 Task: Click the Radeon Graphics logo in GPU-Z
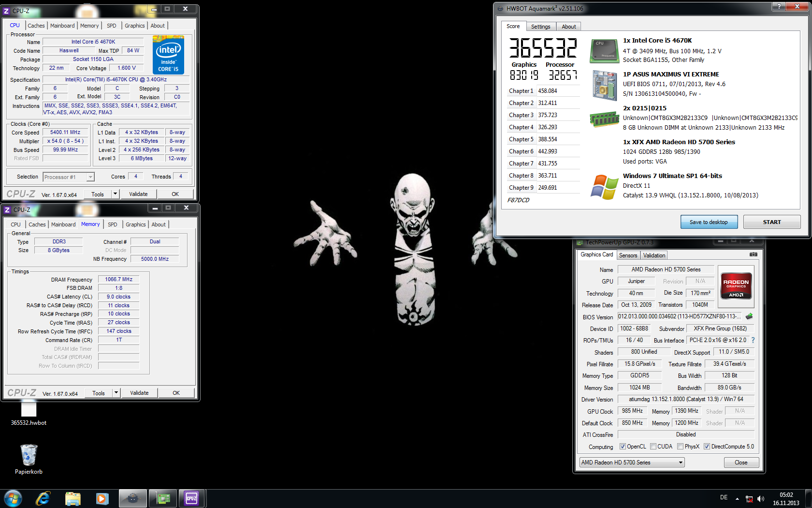click(736, 287)
